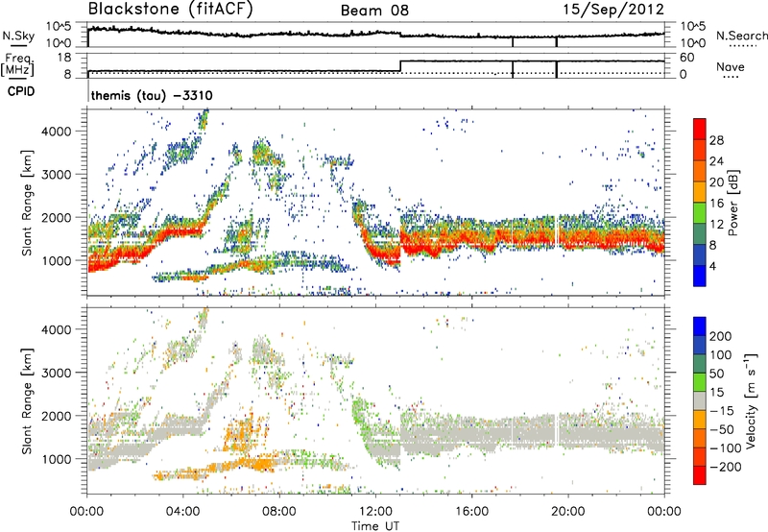Select the 'CPID' row label

click(x=21, y=91)
